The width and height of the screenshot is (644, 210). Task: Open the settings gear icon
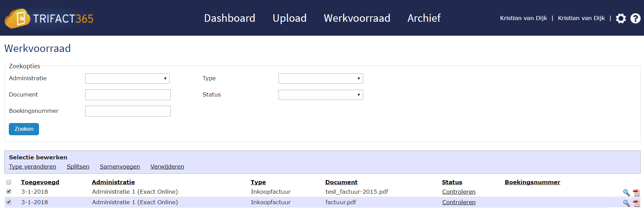[621, 18]
